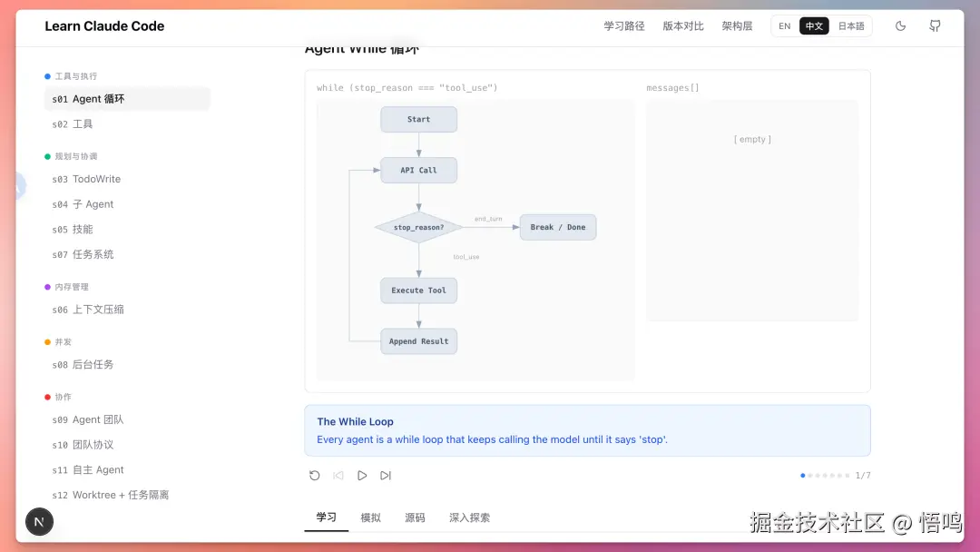Viewport: 980px width, 552px height.
Task: Click the 规划与协调 section heading
Action: coord(75,156)
